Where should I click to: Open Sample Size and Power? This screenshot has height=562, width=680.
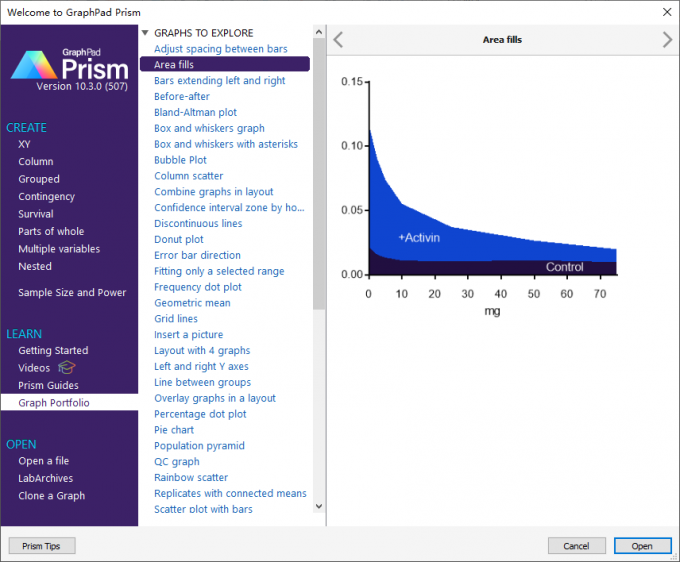[72, 293]
